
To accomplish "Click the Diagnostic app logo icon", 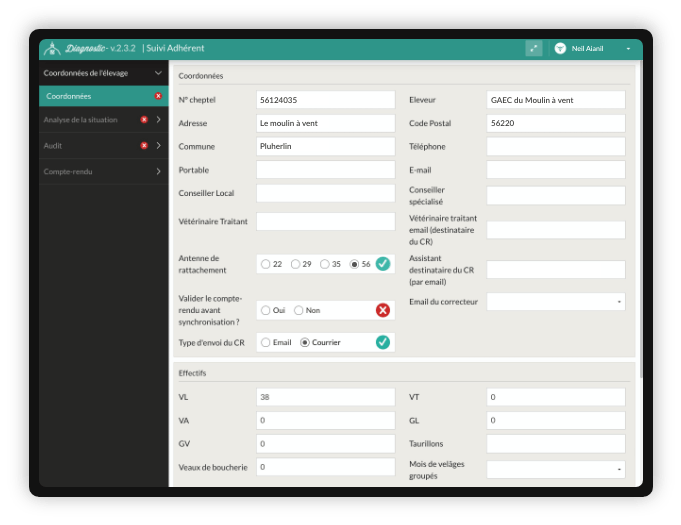I will [53, 48].
